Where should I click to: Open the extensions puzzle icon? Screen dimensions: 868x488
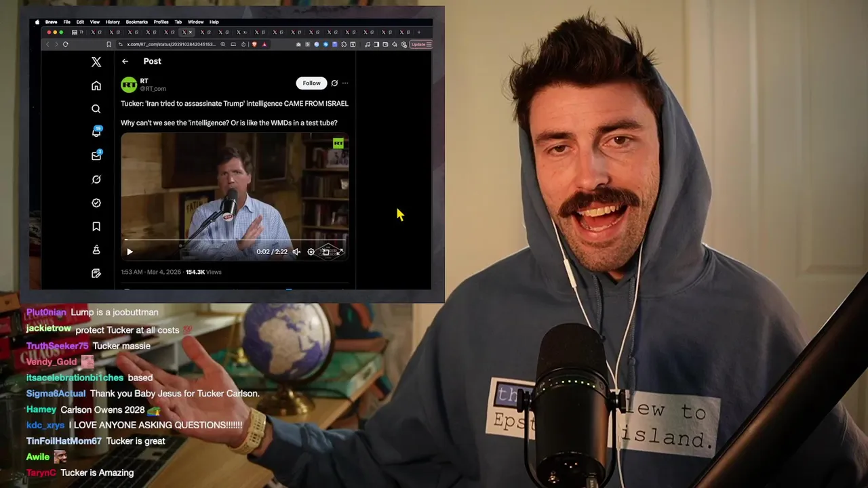[x=344, y=44]
